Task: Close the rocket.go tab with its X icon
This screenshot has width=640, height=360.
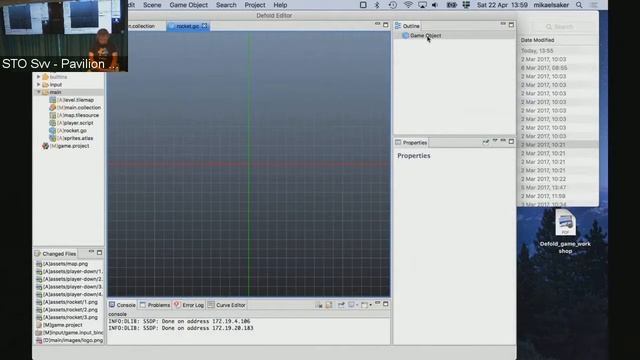Action: [x=204, y=26]
